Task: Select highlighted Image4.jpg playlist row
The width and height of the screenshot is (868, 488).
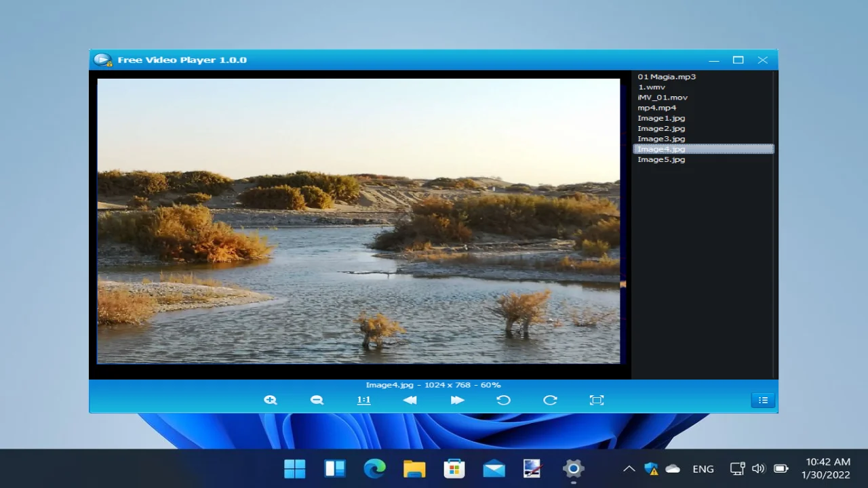Action: coord(703,149)
